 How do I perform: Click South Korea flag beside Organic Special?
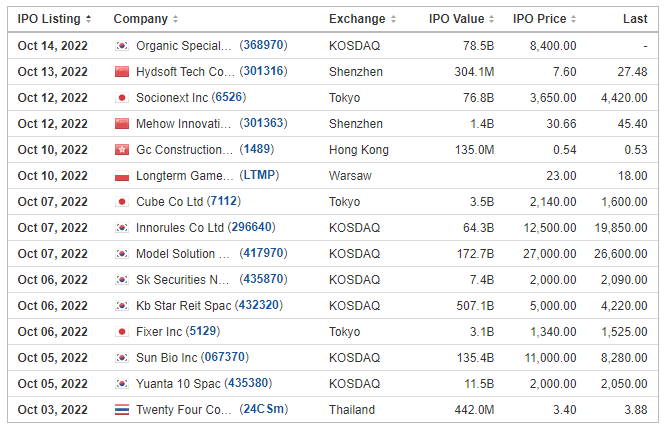pyautogui.click(x=122, y=45)
